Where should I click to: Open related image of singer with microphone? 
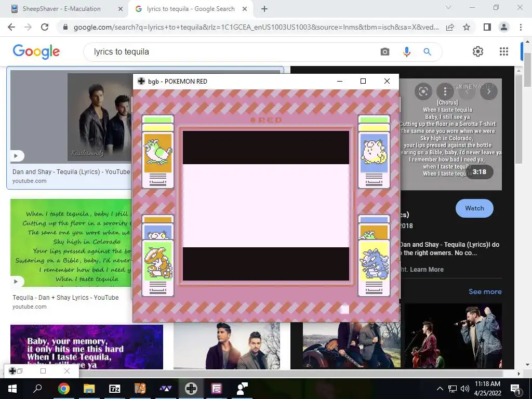[x=453, y=336]
